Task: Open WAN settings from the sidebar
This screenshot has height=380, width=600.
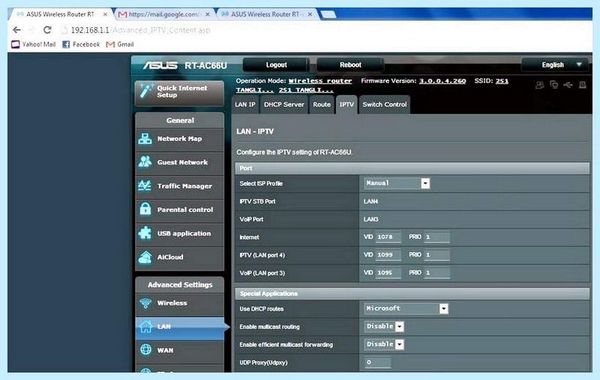Action: coord(179,350)
